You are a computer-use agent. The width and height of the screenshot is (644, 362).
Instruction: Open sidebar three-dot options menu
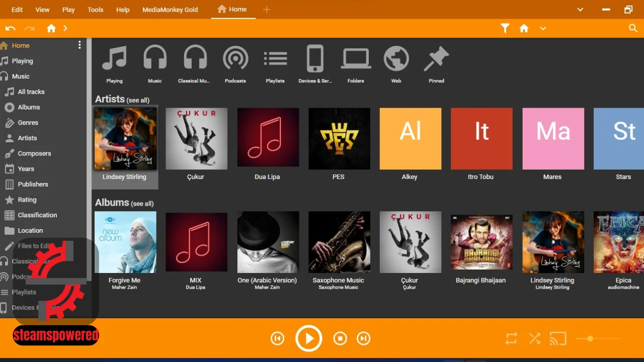tap(79, 45)
